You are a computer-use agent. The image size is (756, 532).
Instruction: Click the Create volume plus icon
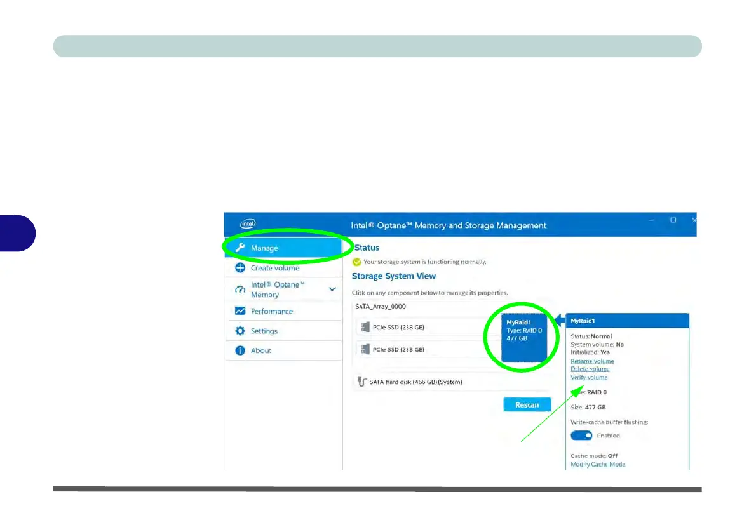[x=240, y=267]
